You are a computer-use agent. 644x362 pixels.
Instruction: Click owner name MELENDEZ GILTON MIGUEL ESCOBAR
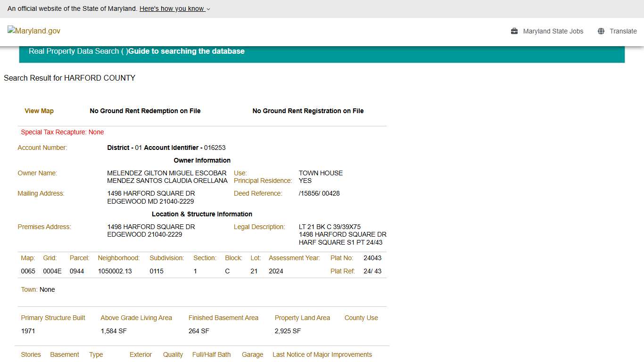(x=166, y=173)
